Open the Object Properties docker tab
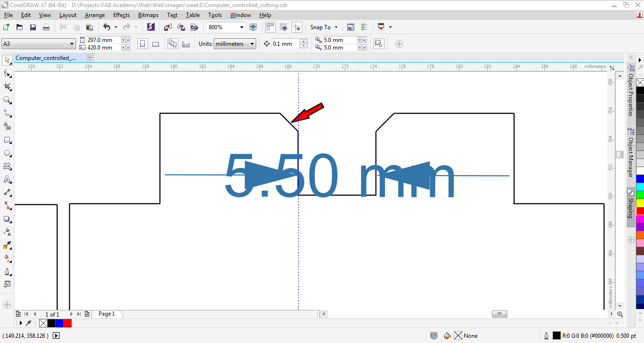Screen dimensions: 644x343 pos(630,95)
